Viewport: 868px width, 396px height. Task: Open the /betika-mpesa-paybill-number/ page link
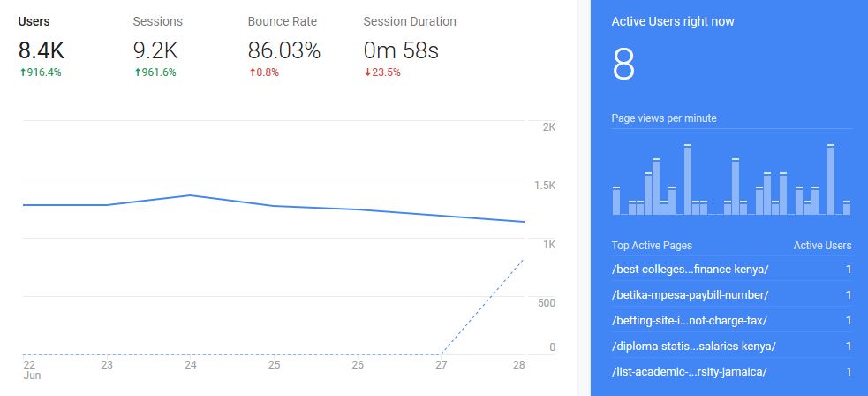click(x=690, y=294)
